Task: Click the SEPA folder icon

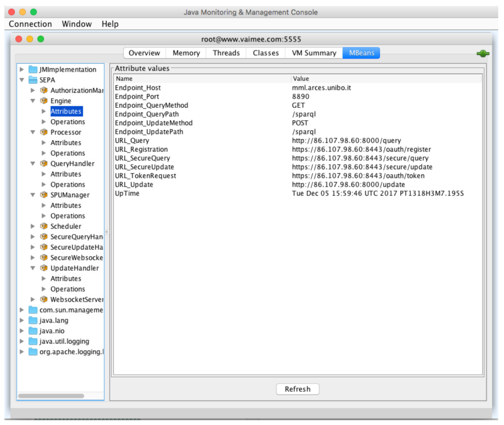Action: point(33,80)
